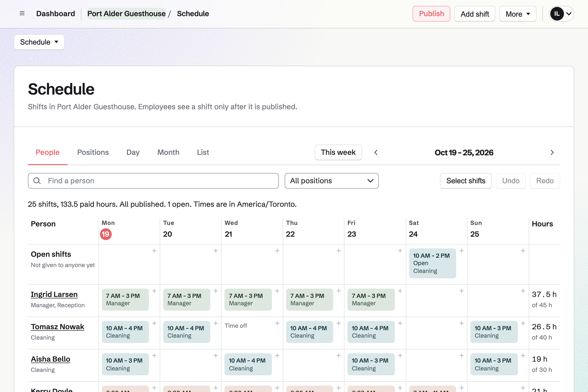
Task: Add open shift on Wednesday 21
Action: 277,251
